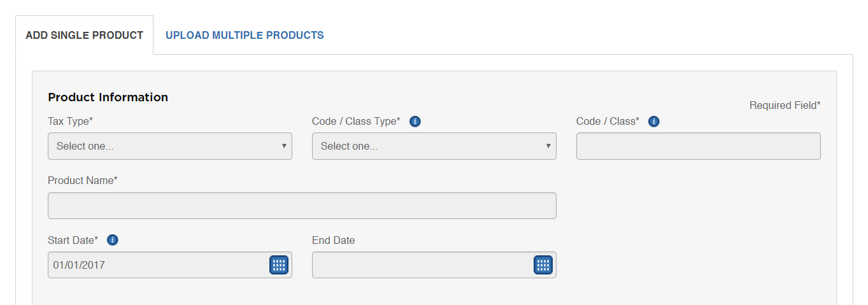Show info for Code / Class Type

tap(415, 121)
